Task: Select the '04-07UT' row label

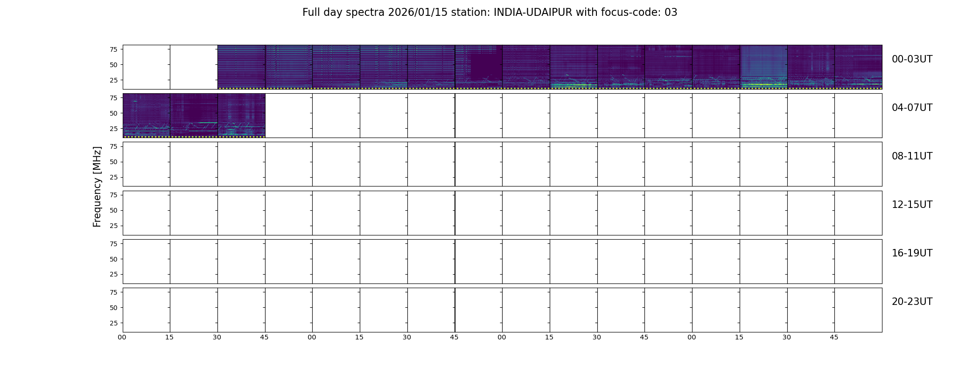Action: 912,108
